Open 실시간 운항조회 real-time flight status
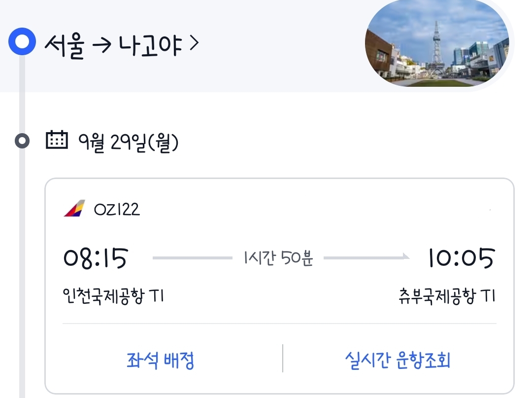 tap(398, 360)
